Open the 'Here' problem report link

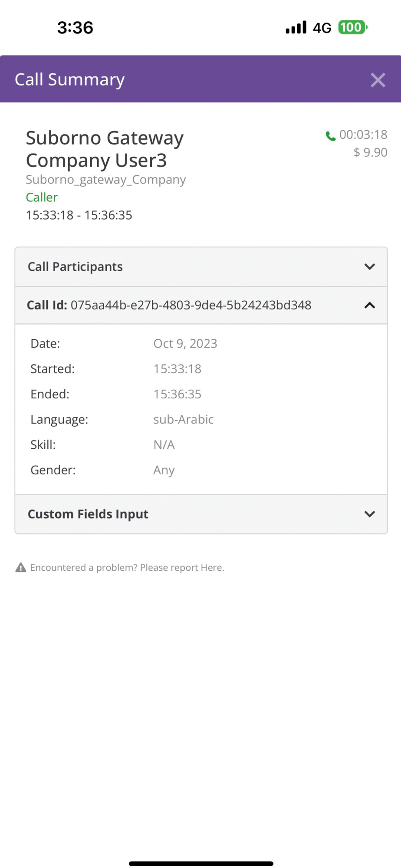tap(211, 568)
